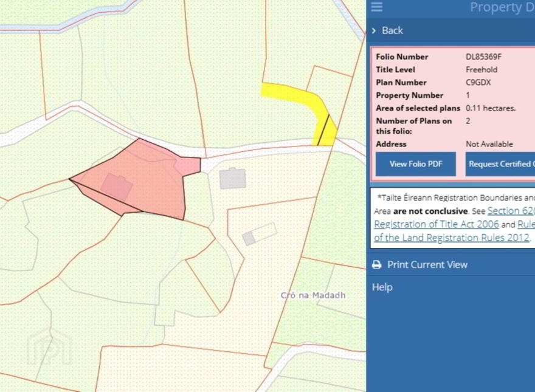The width and height of the screenshot is (535, 392).
Task: Click folio number value DL85369F
Action: pyautogui.click(x=483, y=57)
